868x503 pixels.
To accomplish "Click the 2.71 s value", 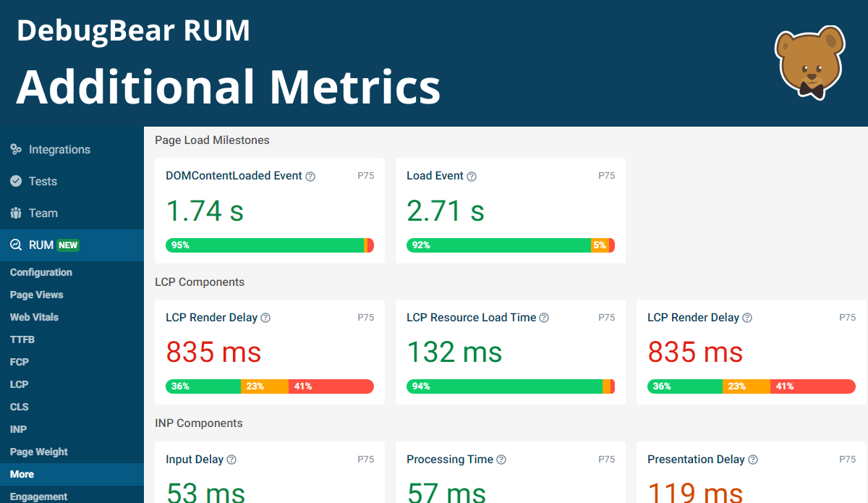I will [x=446, y=211].
